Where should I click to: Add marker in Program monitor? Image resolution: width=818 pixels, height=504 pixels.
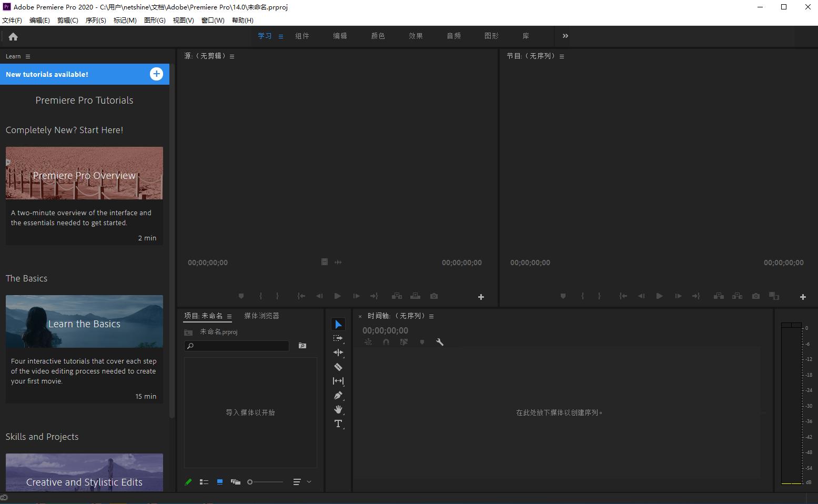click(x=563, y=296)
